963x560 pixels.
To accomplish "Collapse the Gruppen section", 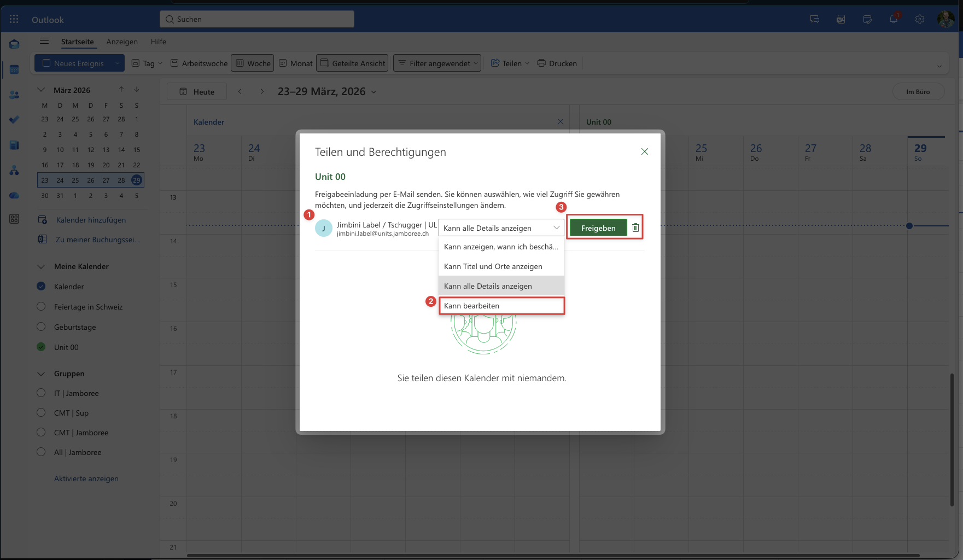I will 41,374.
